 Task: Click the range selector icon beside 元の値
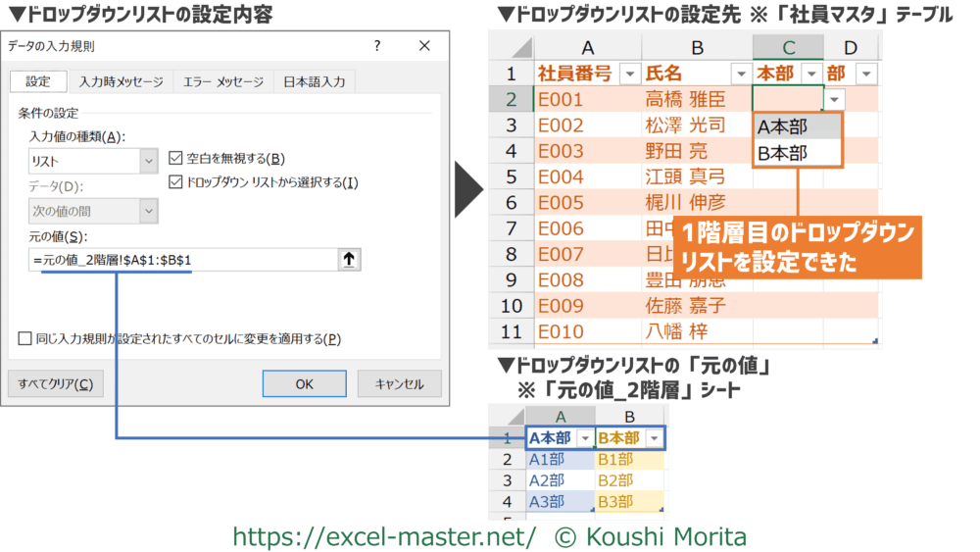[348, 260]
